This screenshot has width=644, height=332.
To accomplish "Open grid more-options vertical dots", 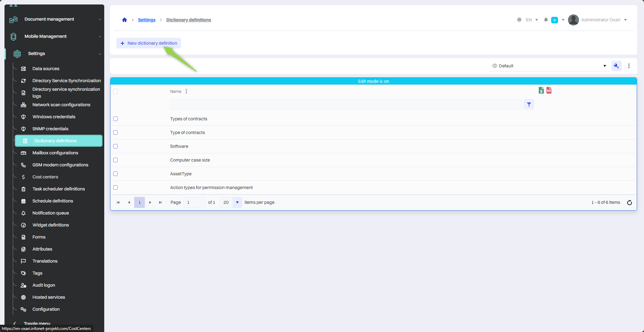I will click(x=629, y=66).
